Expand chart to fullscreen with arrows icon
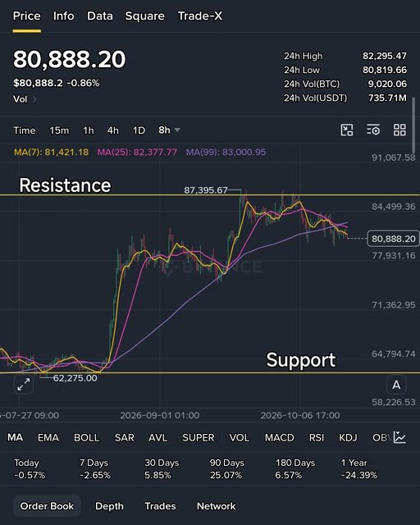Screen dimensions: 420x525 coord(24,385)
